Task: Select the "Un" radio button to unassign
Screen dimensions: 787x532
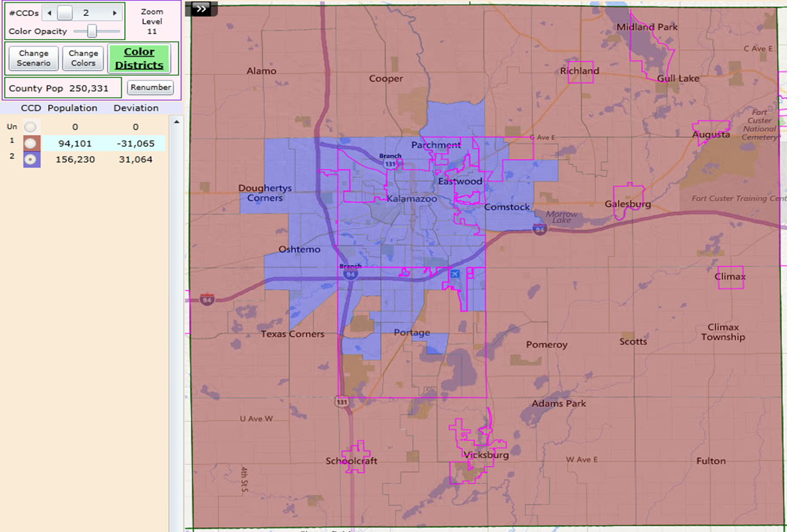Action: tap(29, 126)
